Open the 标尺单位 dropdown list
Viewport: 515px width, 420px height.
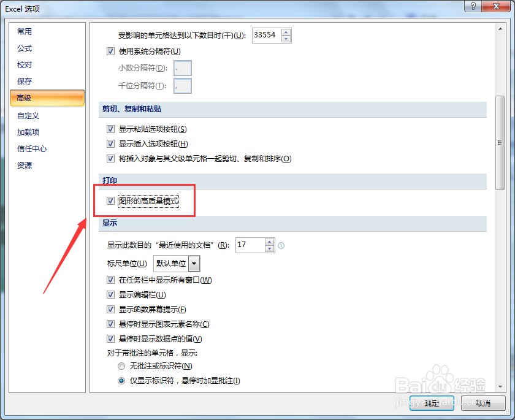click(194, 264)
